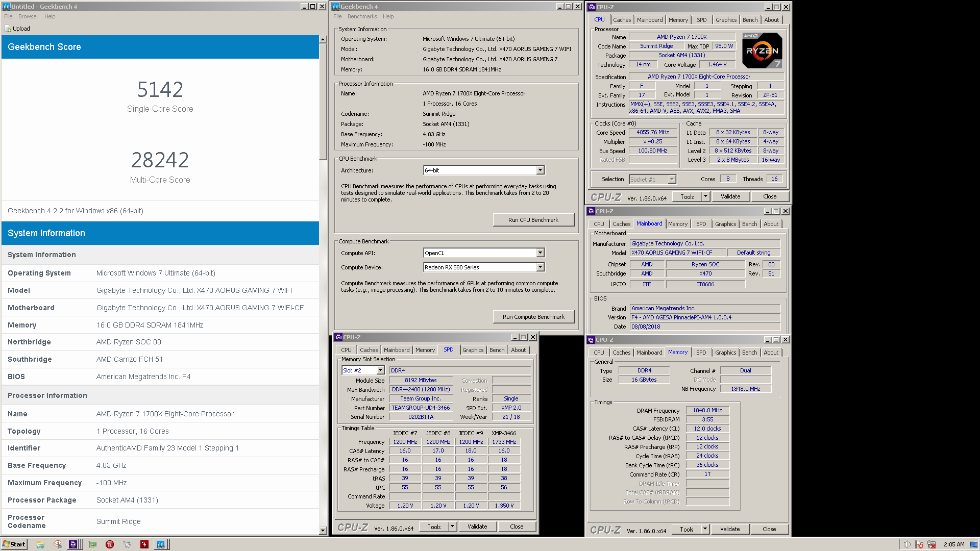Image resolution: width=980 pixels, height=551 pixels.
Task: Launch the Snipping Tool taskbar icon
Action: coord(58,544)
